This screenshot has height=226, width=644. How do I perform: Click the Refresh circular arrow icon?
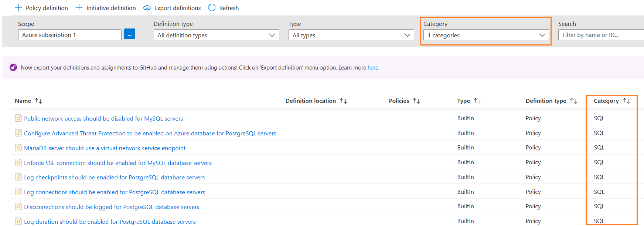(212, 8)
